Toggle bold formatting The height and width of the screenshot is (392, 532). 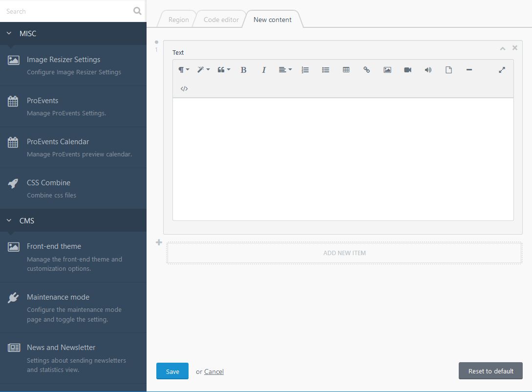point(243,70)
